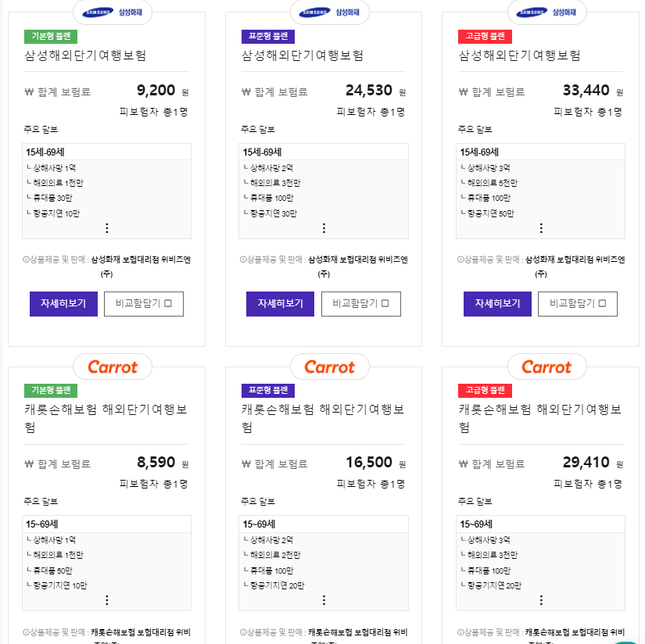Click the Samsung 삼성화재 logo on the 표준형 card
The width and height of the screenshot is (645, 644).
[x=329, y=13]
